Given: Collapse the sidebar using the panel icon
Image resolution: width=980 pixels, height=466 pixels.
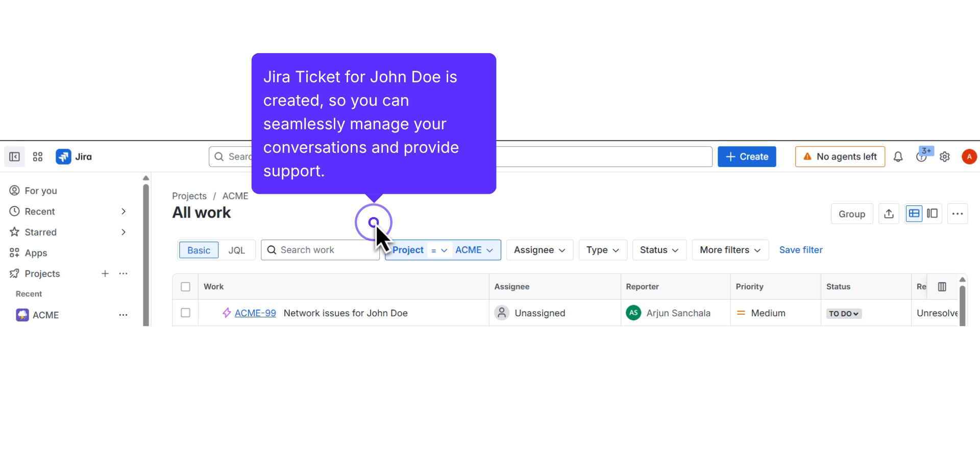Looking at the screenshot, I should pyautogui.click(x=14, y=156).
